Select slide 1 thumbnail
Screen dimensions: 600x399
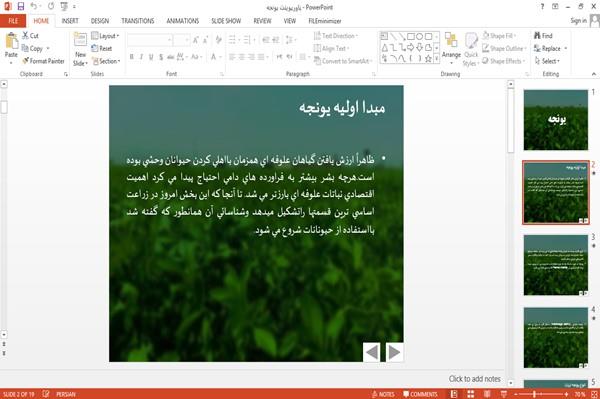point(556,120)
